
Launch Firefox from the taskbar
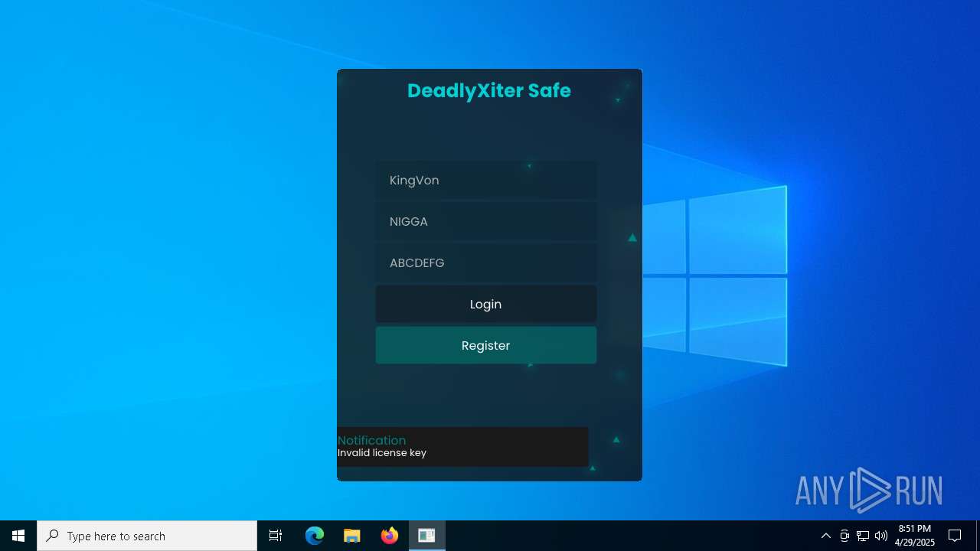click(x=390, y=536)
